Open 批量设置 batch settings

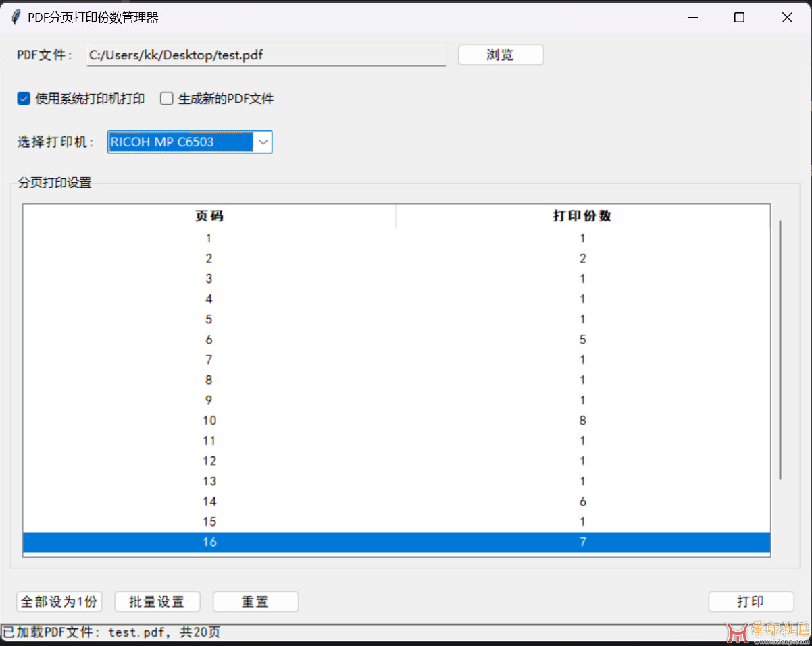[x=157, y=601]
